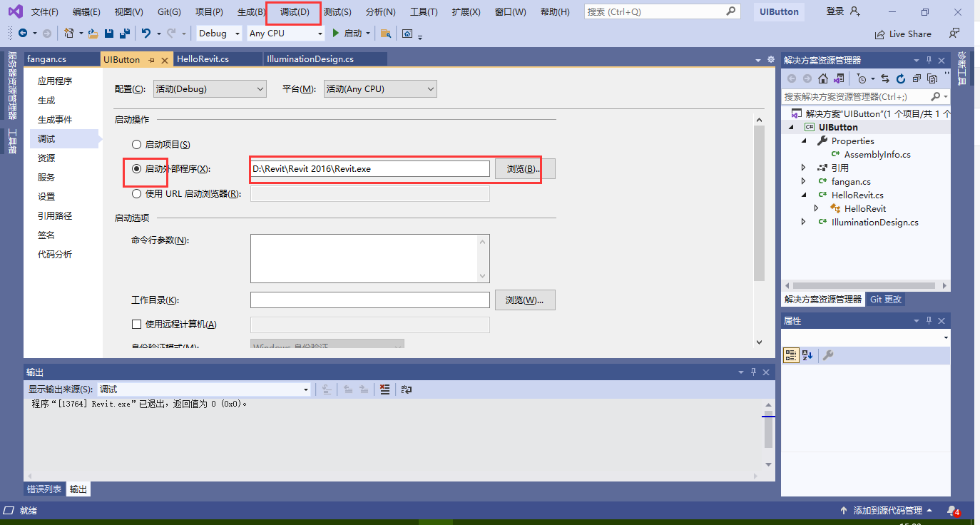Click the 工作目录(K) input field

pyautogui.click(x=370, y=300)
